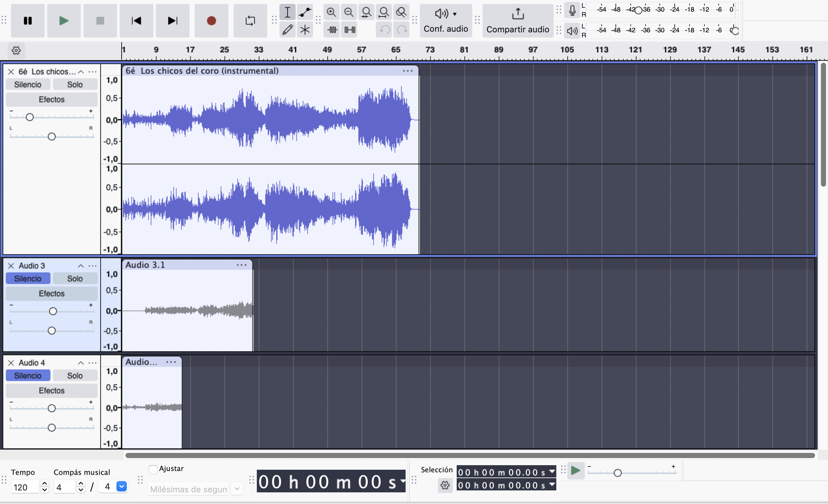
Task: Select the Envelope tool
Action: 305,12
